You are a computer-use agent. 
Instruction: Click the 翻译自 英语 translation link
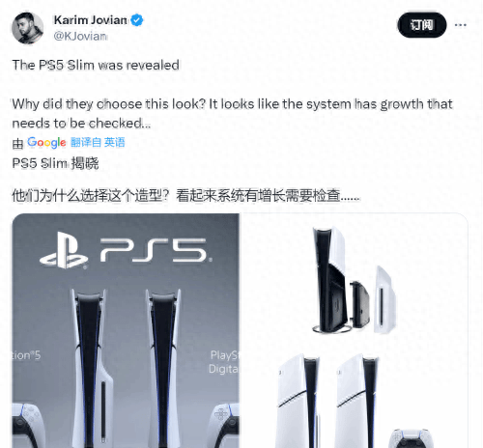[x=98, y=142]
